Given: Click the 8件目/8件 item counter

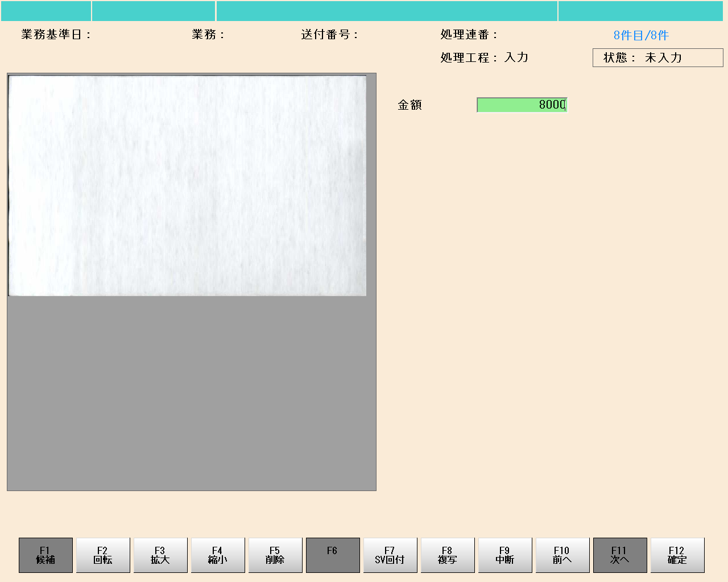Looking at the screenshot, I should [641, 35].
